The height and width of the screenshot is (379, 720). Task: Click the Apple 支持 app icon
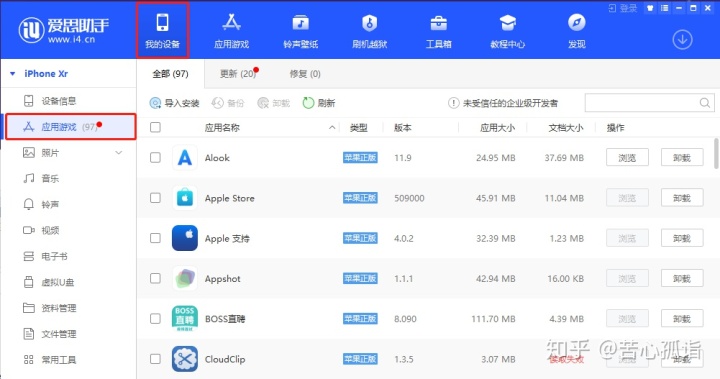point(185,238)
